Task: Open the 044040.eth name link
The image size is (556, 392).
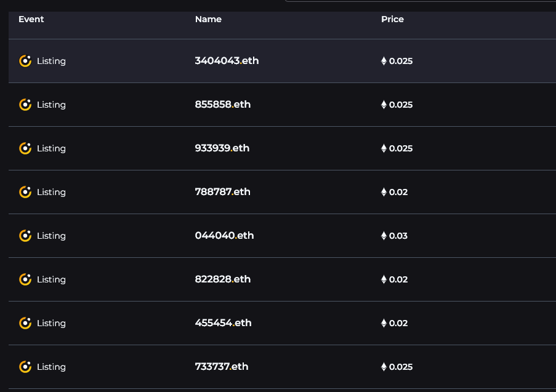Action: [225, 235]
